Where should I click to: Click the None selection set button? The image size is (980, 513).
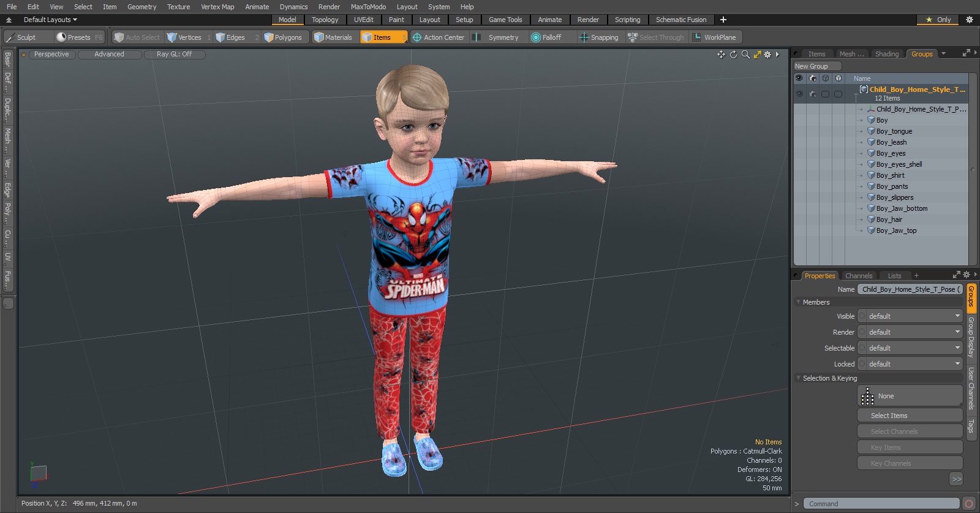pos(910,396)
